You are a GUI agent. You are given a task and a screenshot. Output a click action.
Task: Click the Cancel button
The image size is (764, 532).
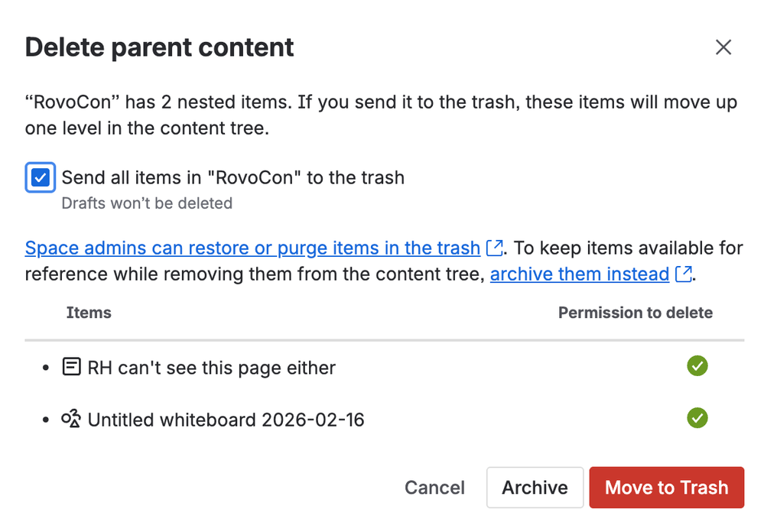(434, 487)
